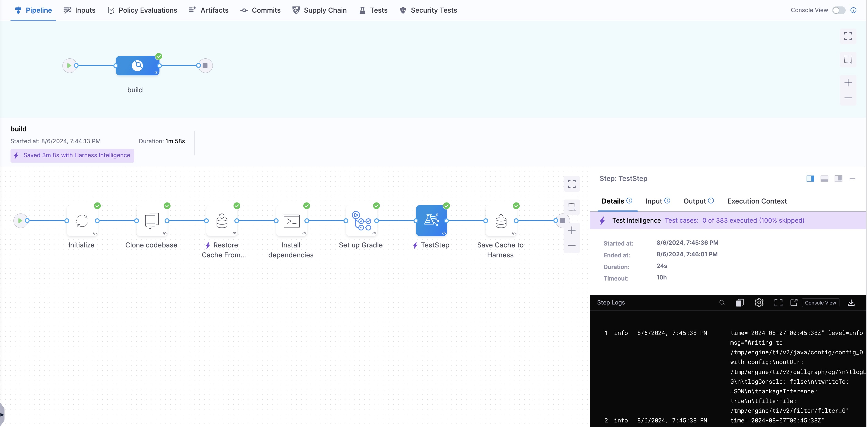Click the TestStep node icon

431,220
